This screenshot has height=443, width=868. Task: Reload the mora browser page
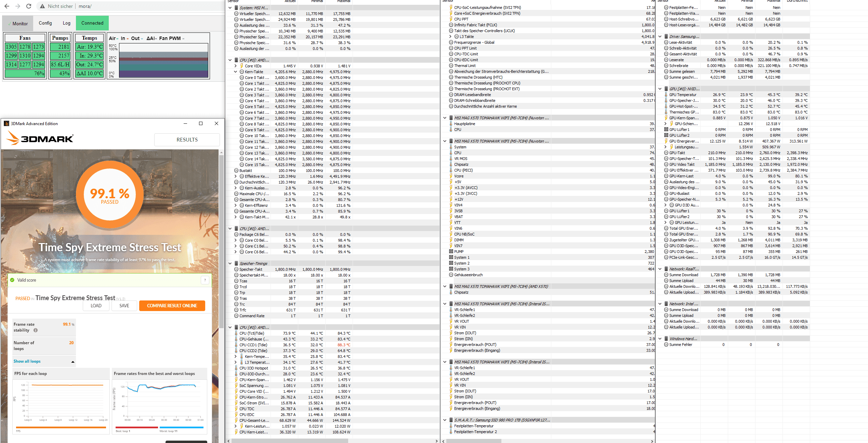[29, 6]
